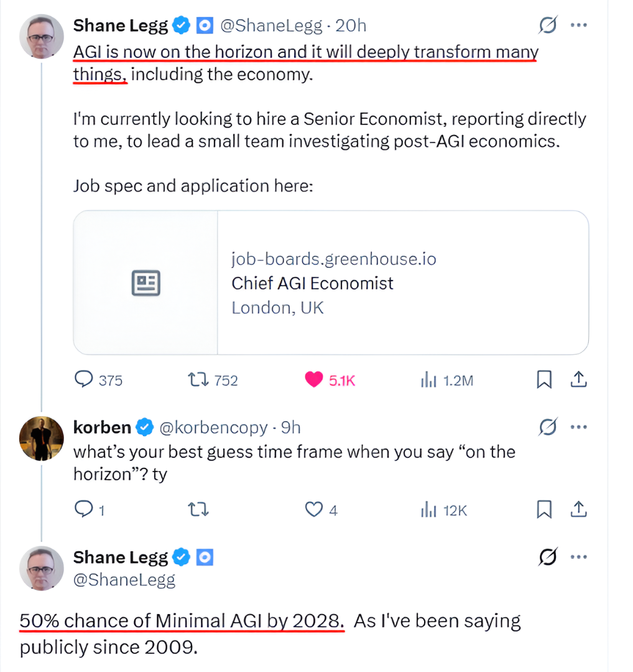The height and width of the screenshot is (672, 633).
Task: Share korben's reply
Action: [578, 510]
